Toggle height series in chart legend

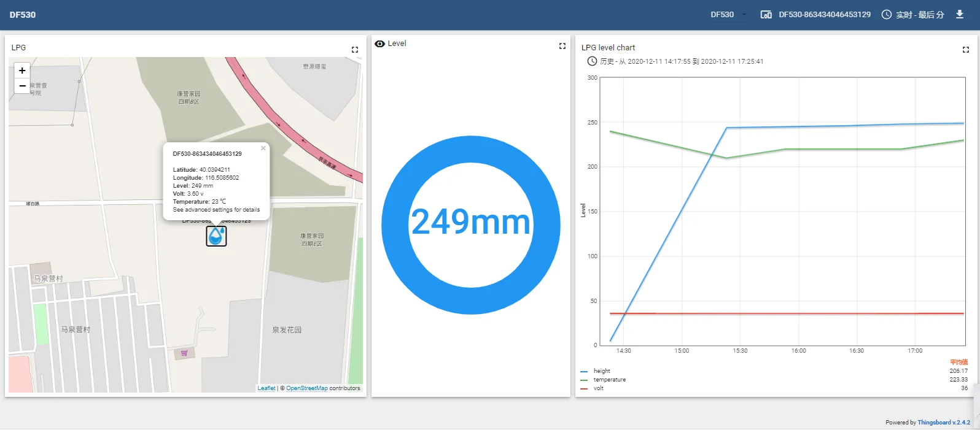pyautogui.click(x=602, y=371)
